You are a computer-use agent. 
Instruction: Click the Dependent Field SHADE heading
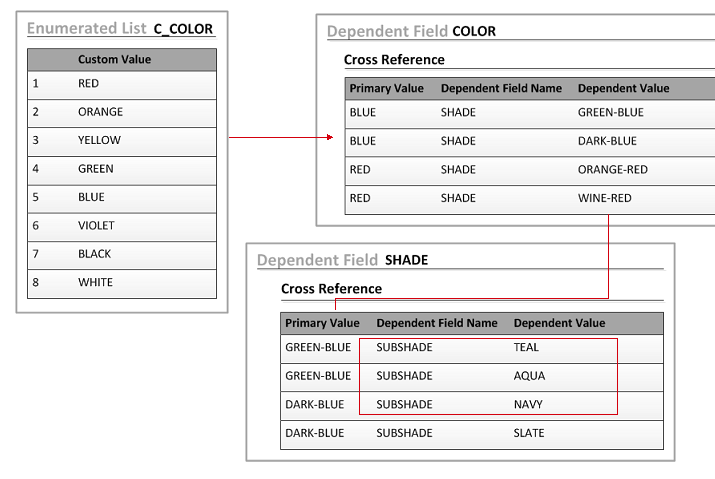pyautogui.click(x=342, y=260)
